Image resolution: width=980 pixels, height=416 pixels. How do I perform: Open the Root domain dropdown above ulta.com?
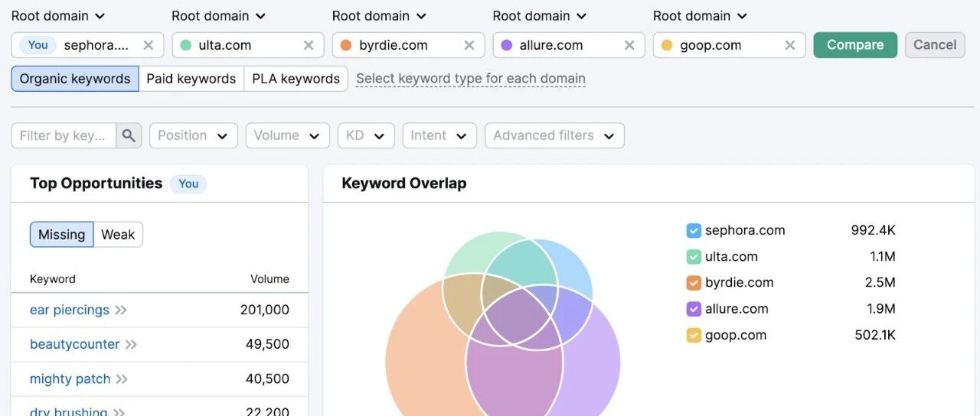click(219, 15)
